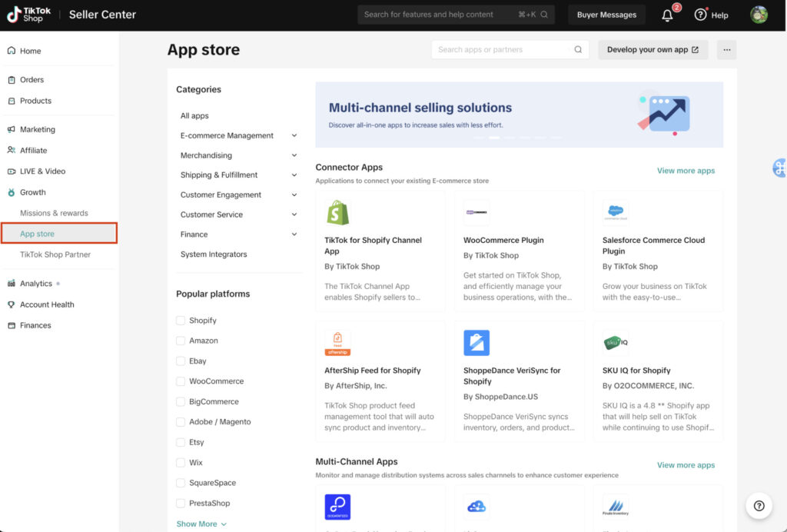Select the BigCommerce checkbox
Image resolution: width=787 pixels, height=532 pixels.
point(181,401)
